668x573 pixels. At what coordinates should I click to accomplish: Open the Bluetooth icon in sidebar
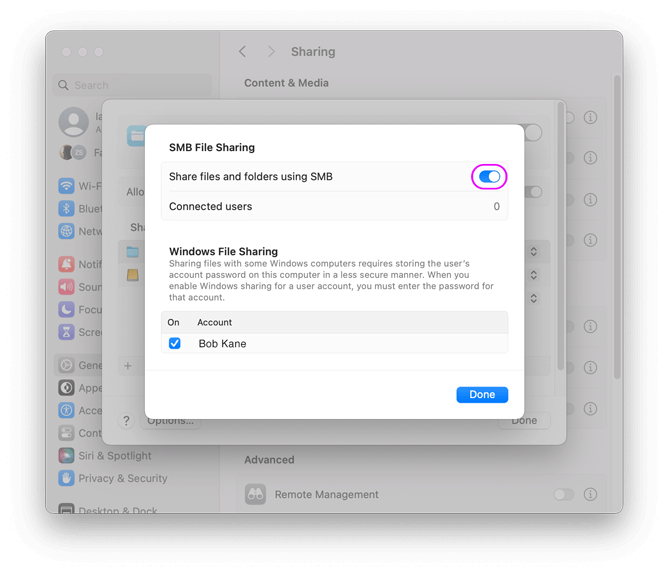pyautogui.click(x=66, y=209)
